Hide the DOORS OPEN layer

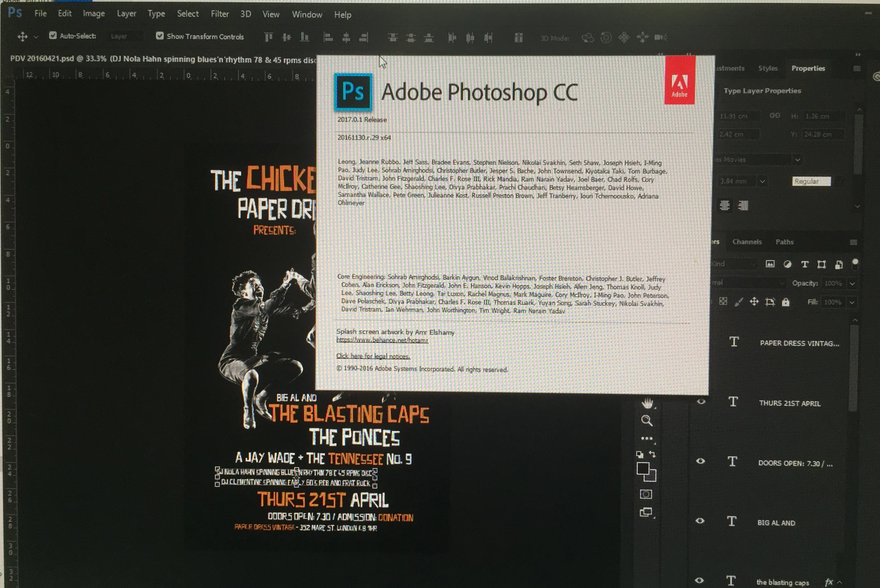click(x=700, y=461)
